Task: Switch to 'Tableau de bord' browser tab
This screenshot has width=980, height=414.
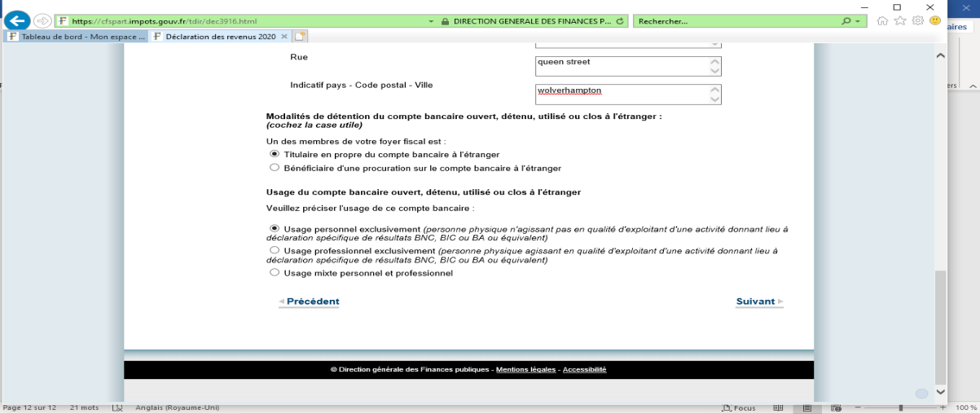Action: click(x=77, y=37)
